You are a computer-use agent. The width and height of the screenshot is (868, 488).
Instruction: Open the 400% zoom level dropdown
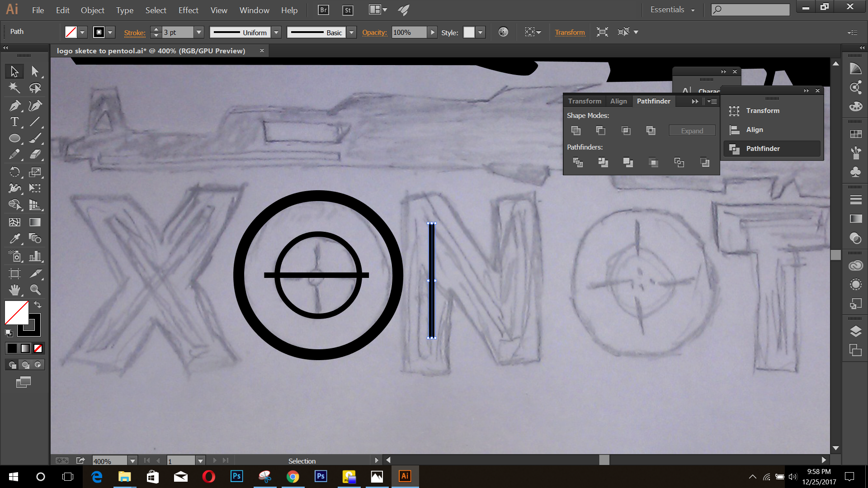(x=132, y=461)
